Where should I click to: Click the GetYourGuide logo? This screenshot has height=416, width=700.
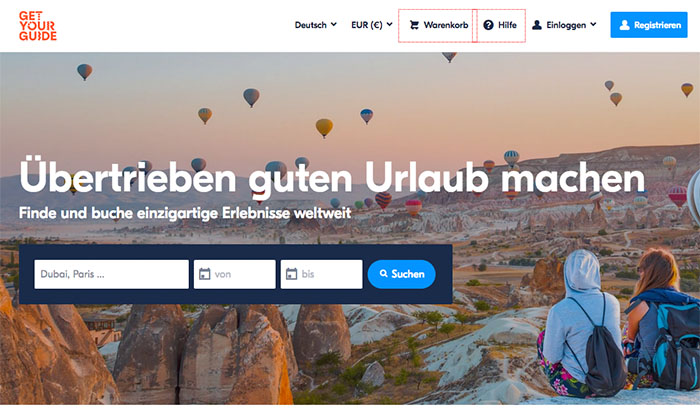[38, 26]
